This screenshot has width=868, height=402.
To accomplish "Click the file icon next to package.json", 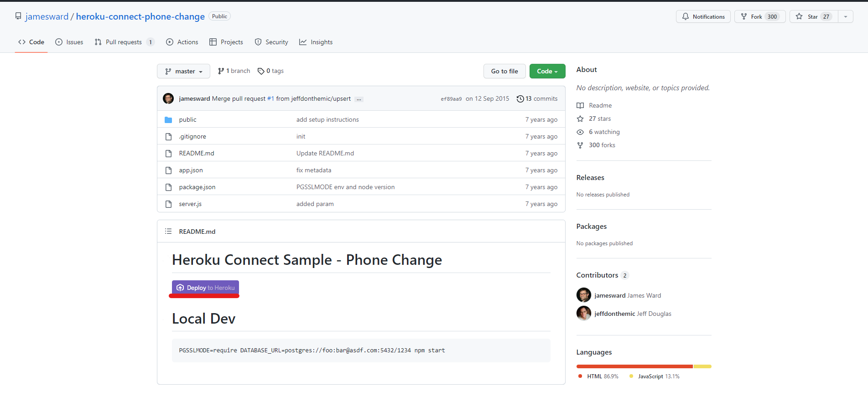I will tap(168, 187).
